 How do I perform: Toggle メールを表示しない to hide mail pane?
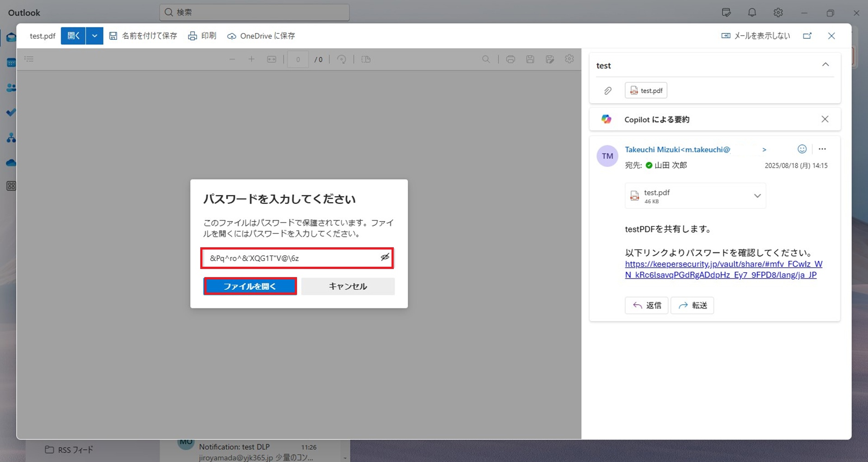coord(755,36)
